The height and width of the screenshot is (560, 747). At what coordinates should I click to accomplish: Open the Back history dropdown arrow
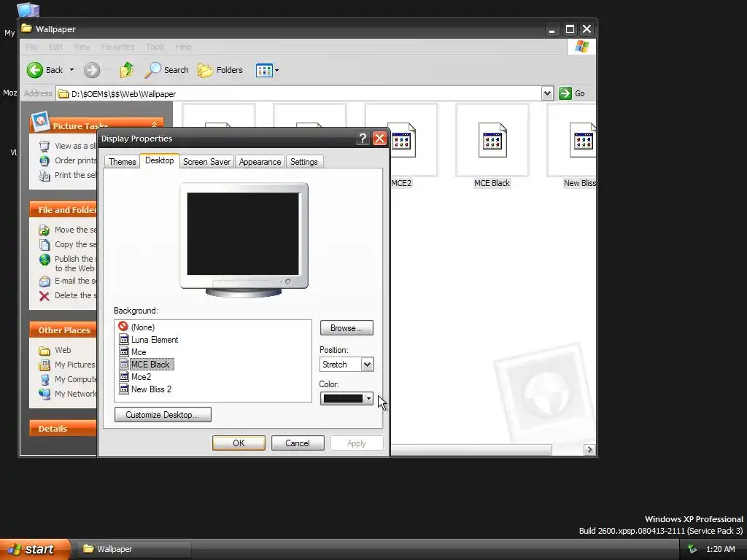[72, 70]
